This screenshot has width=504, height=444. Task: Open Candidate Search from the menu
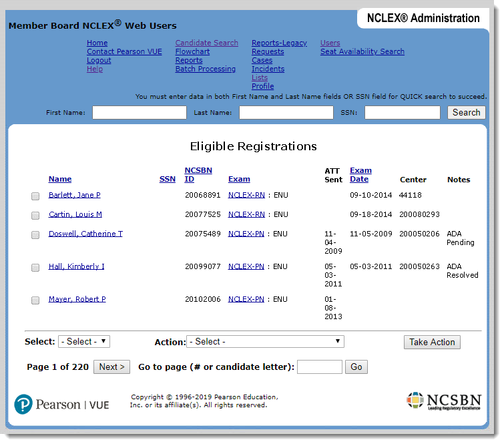click(x=207, y=43)
